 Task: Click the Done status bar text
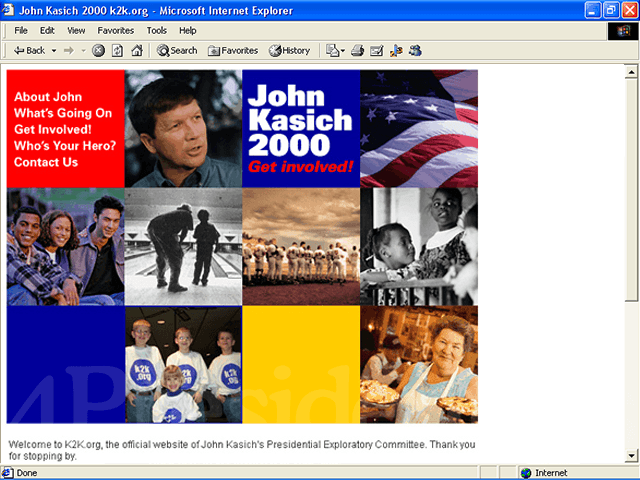27,473
